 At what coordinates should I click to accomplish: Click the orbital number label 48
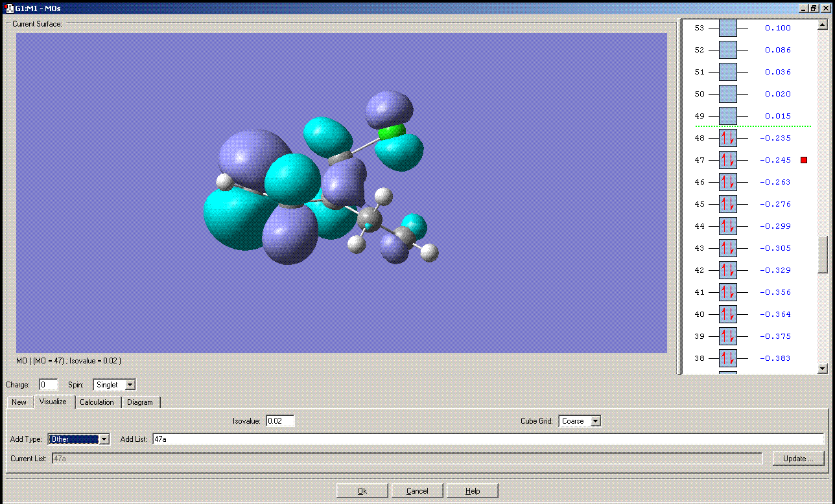(700, 138)
